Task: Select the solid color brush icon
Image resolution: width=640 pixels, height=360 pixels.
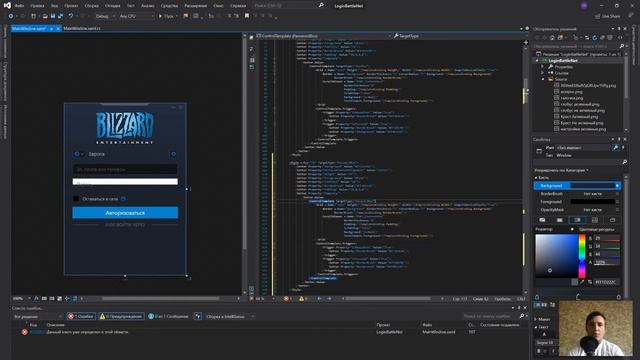Action: point(560,220)
